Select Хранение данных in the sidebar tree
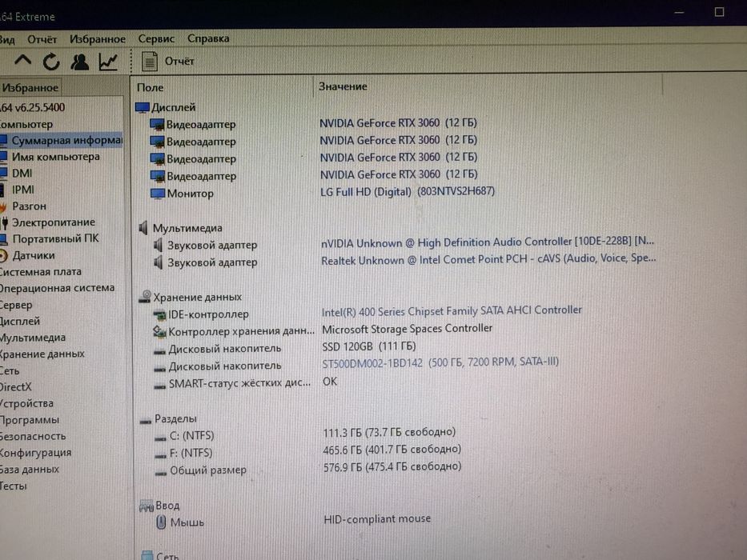 pyautogui.click(x=42, y=354)
